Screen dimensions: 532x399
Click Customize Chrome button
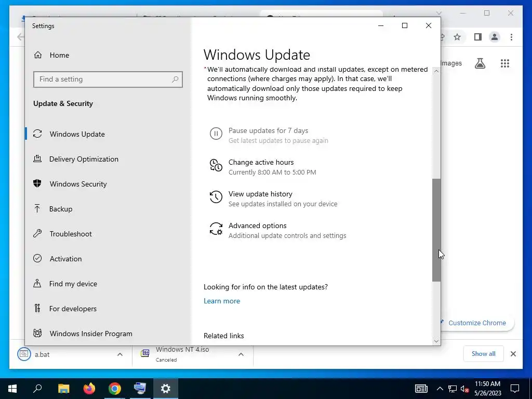tap(477, 323)
